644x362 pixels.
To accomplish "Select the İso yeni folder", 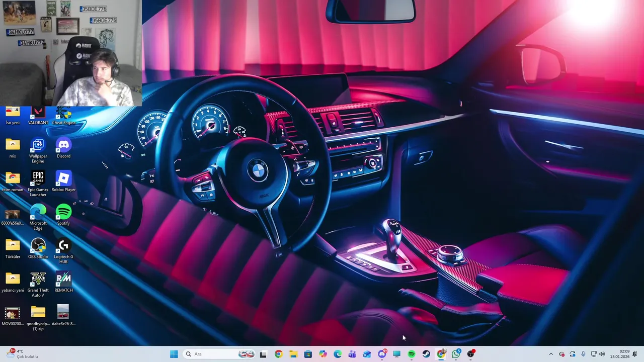I will 13,116.
